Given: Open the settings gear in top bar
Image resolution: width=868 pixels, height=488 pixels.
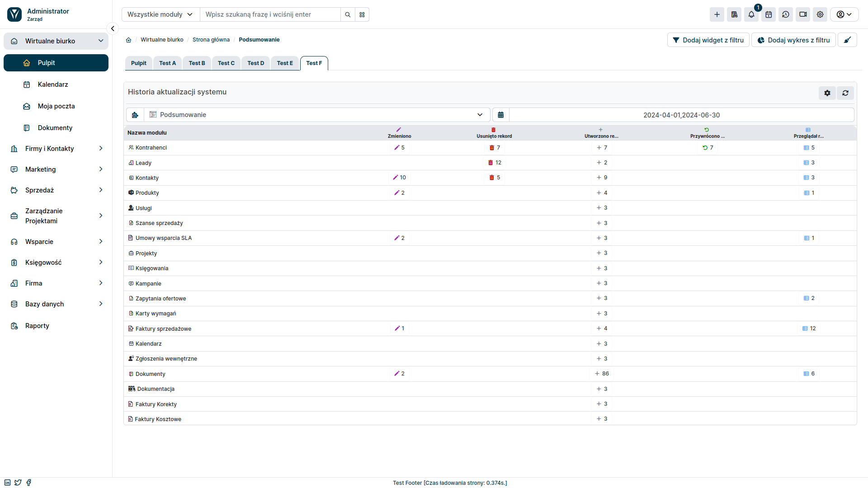Looking at the screenshot, I should coord(820,14).
